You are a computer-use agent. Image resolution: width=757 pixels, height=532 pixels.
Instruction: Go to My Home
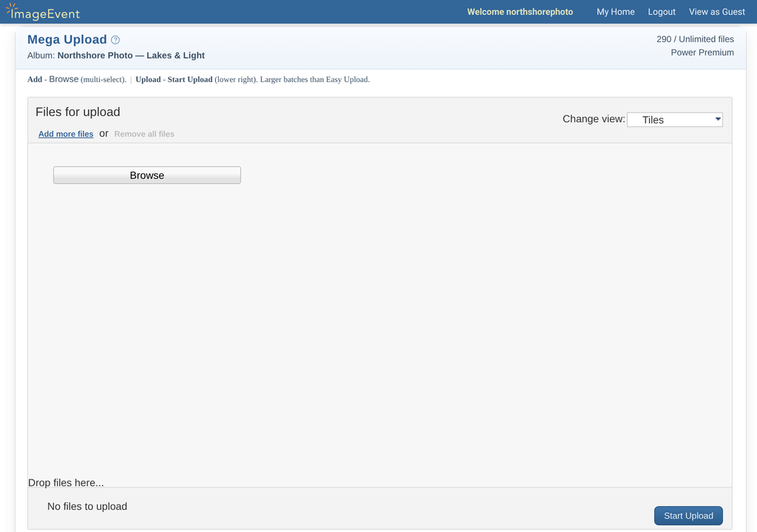click(616, 12)
